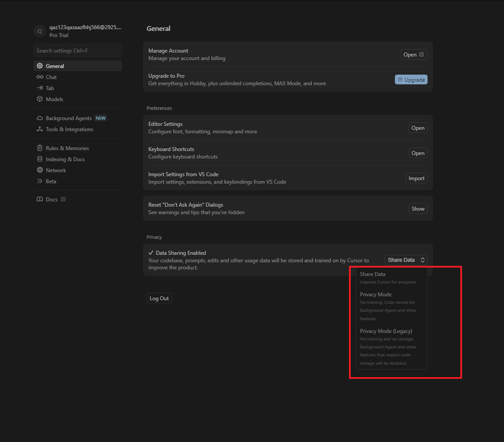The image size is (504, 442).
Task: Click the Chat infinity icon
Action: click(x=40, y=77)
